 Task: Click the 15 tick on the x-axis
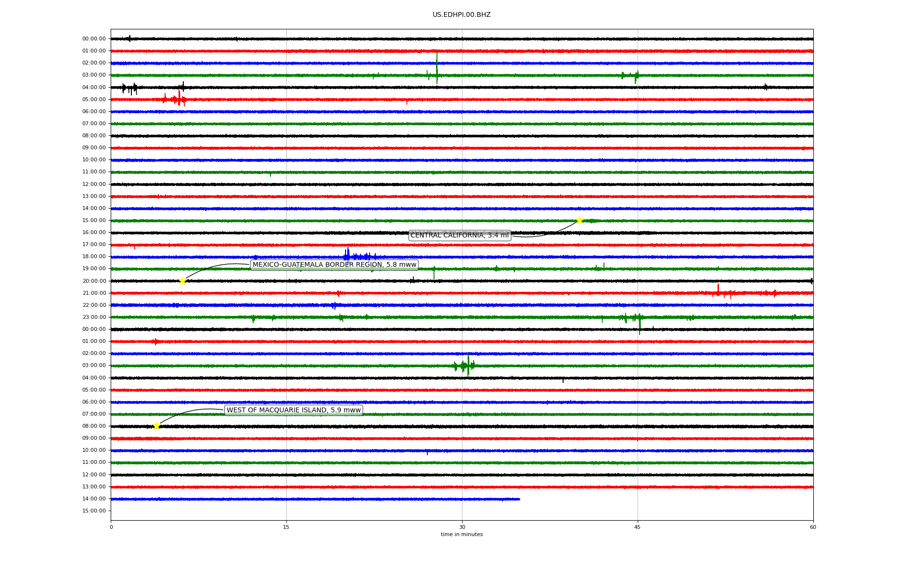point(286,527)
